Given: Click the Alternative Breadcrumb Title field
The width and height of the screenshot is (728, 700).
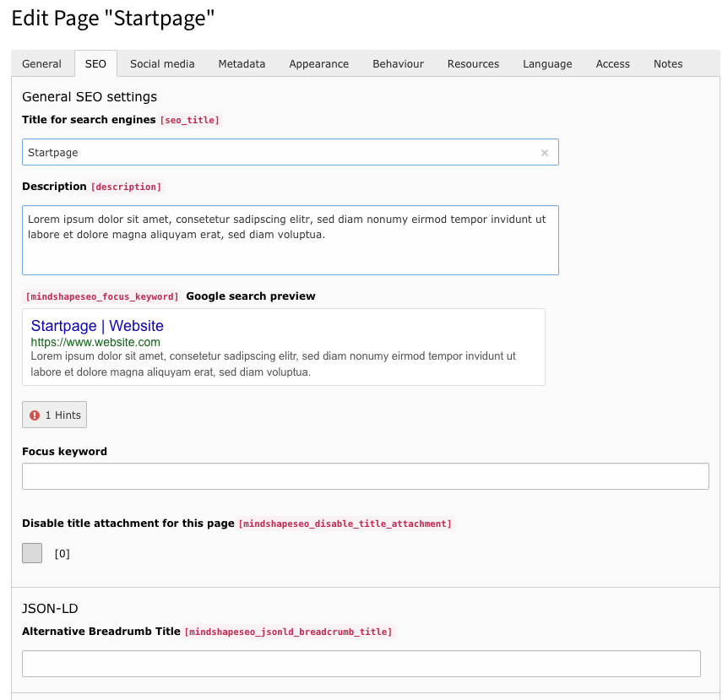Looking at the screenshot, I should (x=361, y=663).
